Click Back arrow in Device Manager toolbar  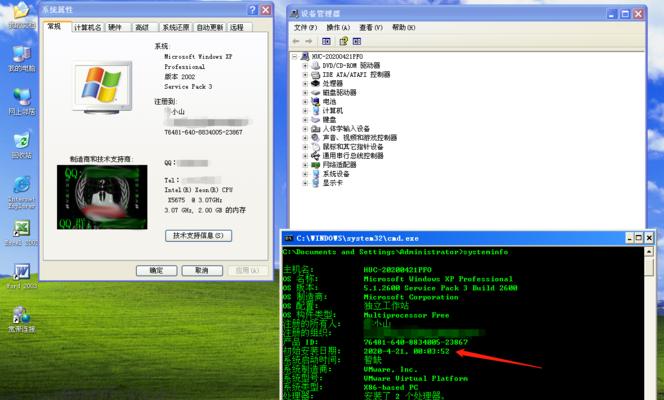point(296,41)
